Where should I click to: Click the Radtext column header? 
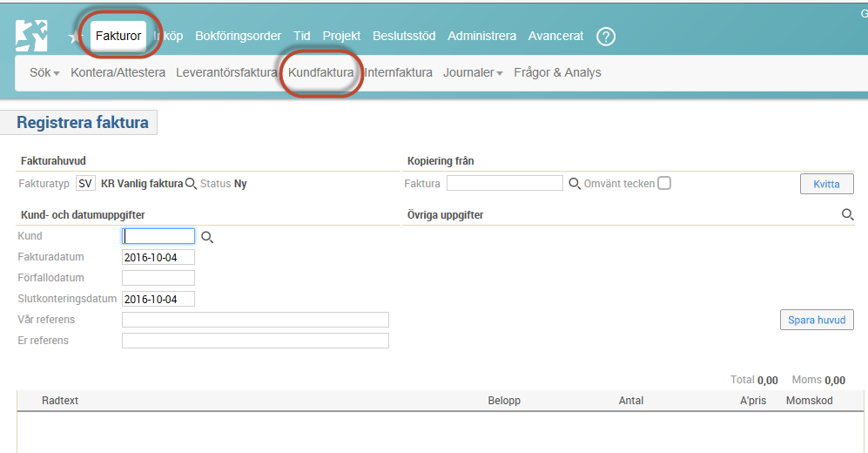coord(60,401)
